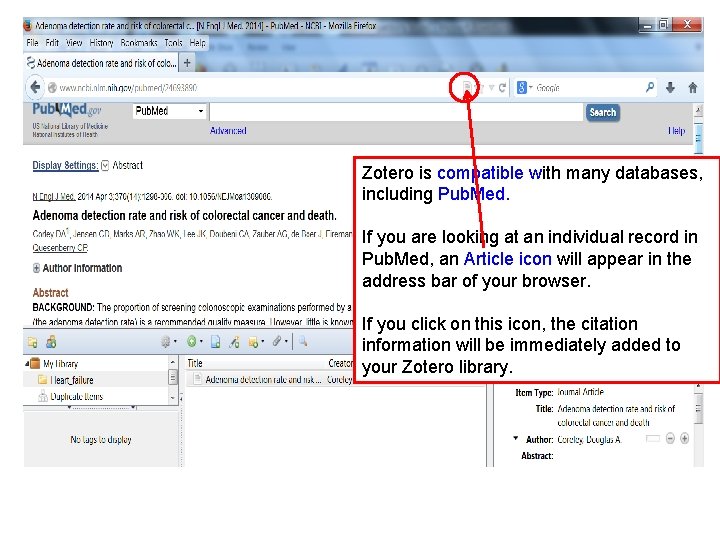Click the magnifier in the Google search box
720x540 pixels.
650,87
